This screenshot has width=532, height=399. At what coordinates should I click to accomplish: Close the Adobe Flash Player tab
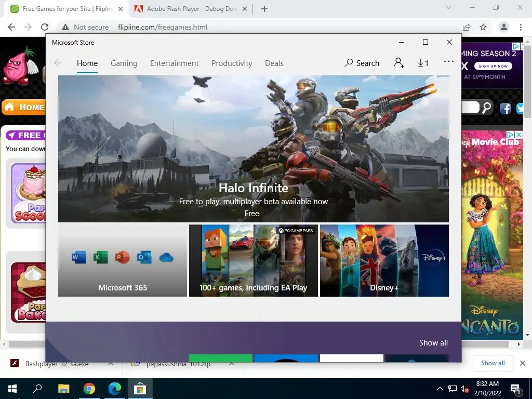click(x=244, y=9)
